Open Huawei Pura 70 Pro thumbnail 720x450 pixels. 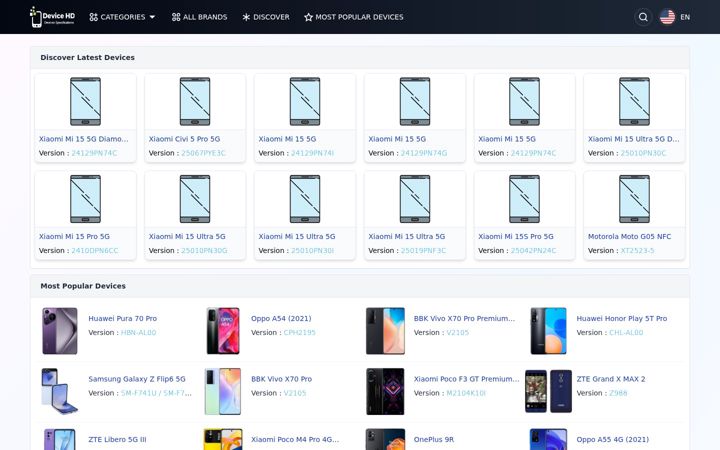(x=60, y=331)
